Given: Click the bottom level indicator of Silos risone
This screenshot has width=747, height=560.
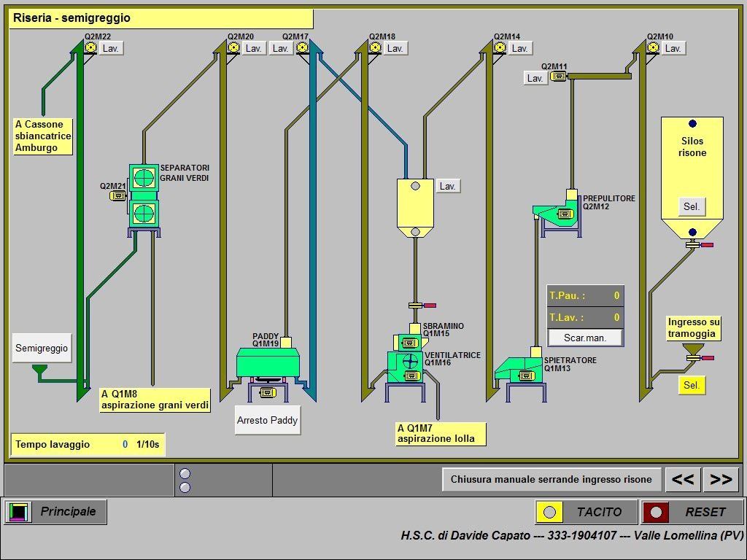Looking at the screenshot, I should [x=693, y=233].
